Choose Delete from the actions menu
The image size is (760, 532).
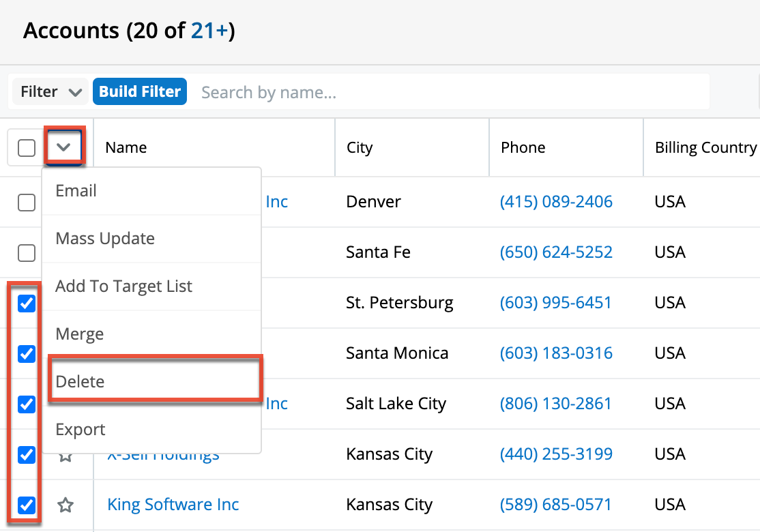pyautogui.click(x=81, y=382)
